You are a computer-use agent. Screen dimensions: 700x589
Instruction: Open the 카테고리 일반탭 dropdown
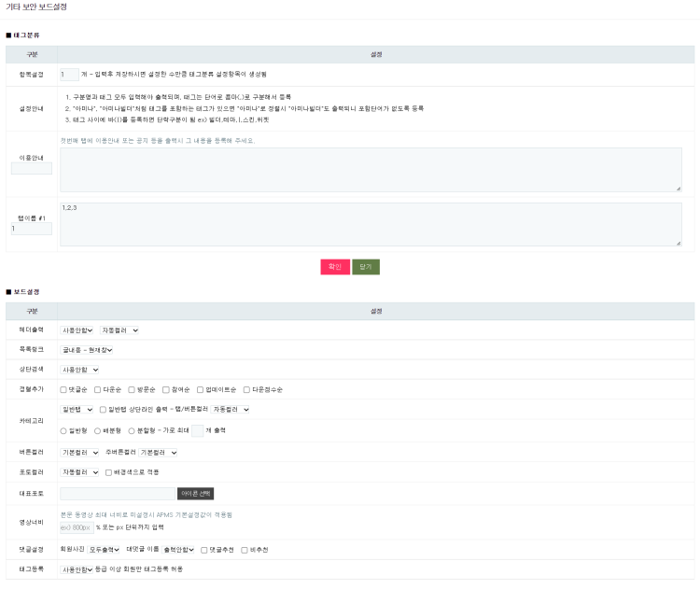pyautogui.click(x=77, y=410)
